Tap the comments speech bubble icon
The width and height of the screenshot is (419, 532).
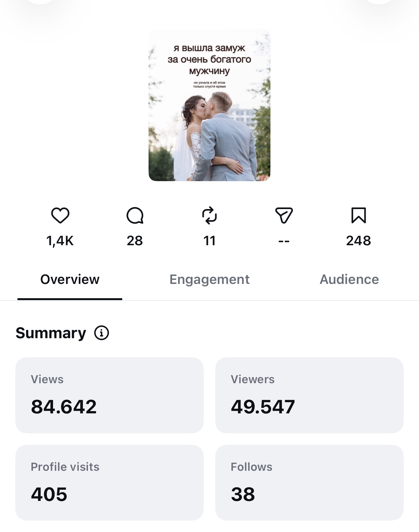coord(135,216)
